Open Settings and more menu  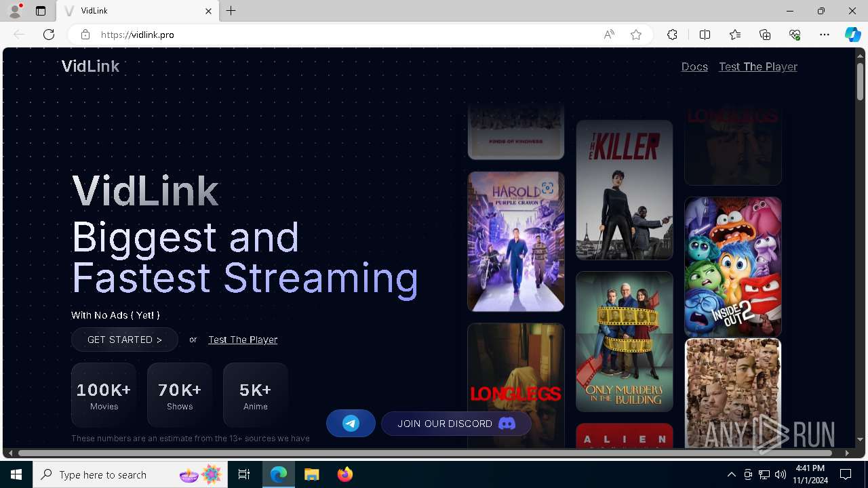click(x=825, y=35)
